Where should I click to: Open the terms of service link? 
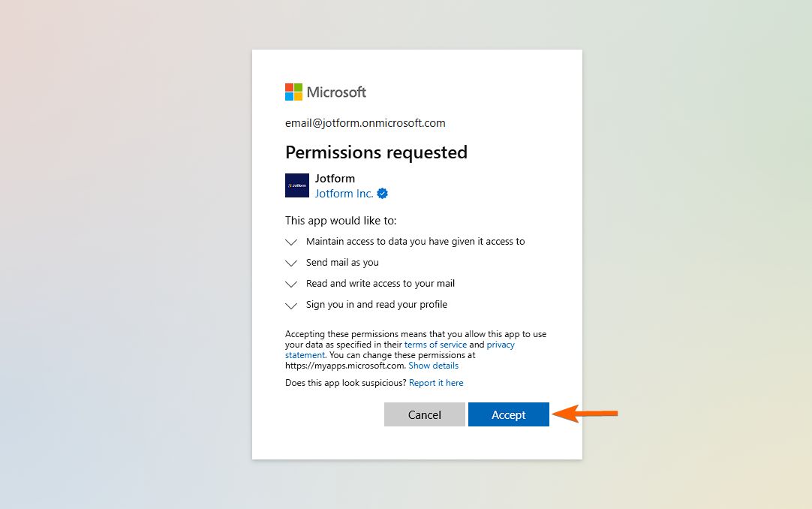(x=435, y=345)
